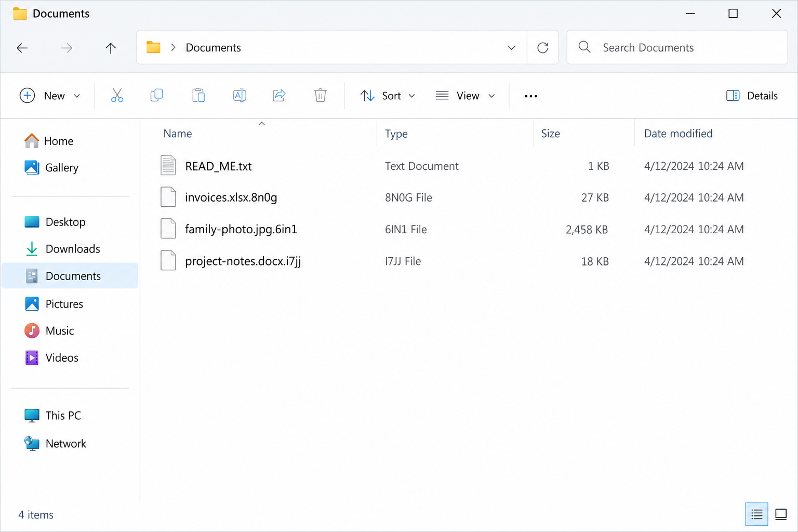Go up one folder level arrow
The image size is (798, 532).
pos(111,48)
